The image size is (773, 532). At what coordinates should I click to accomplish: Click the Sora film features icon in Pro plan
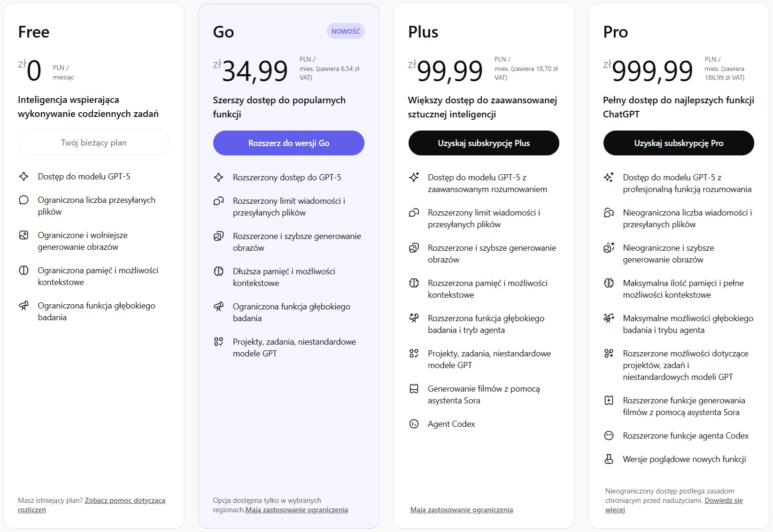click(x=609, y=400)
